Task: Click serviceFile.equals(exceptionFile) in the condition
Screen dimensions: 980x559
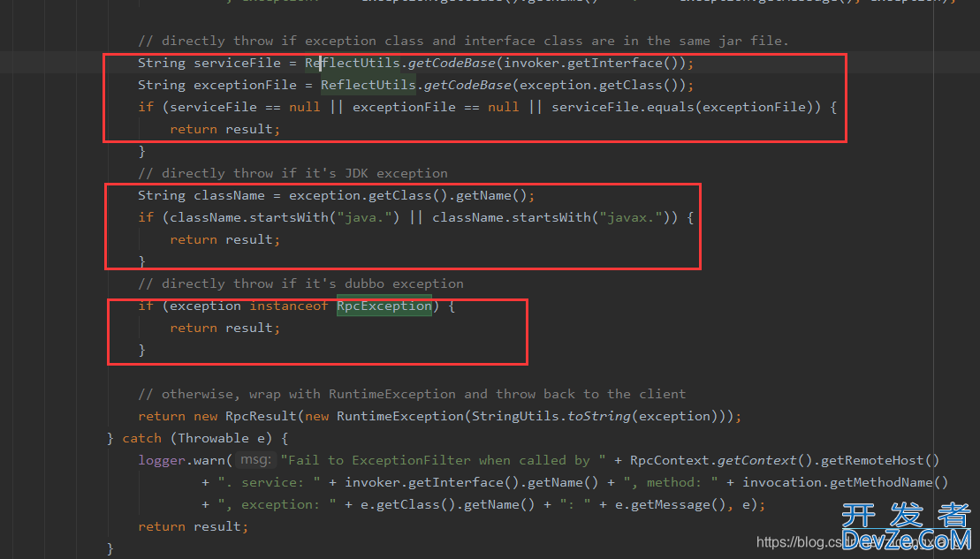Action: pyautogui.click(x=682, y=108)
